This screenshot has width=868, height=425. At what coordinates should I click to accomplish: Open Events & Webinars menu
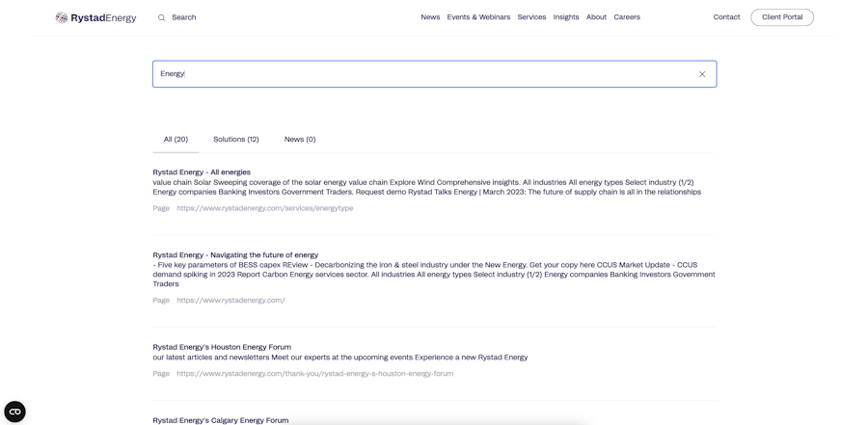tap(478, 17)
